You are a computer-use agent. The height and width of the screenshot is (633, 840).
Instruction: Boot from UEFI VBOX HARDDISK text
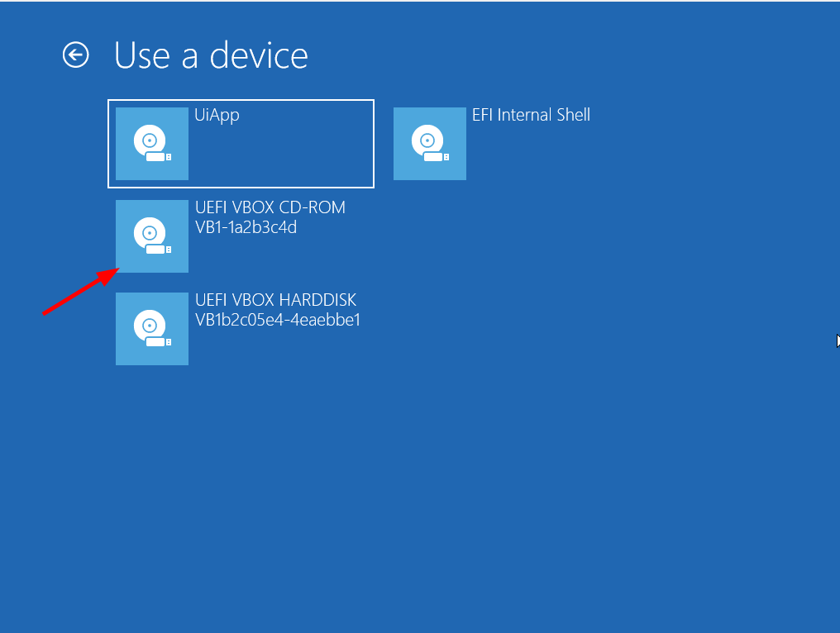[x=276, y=300]
